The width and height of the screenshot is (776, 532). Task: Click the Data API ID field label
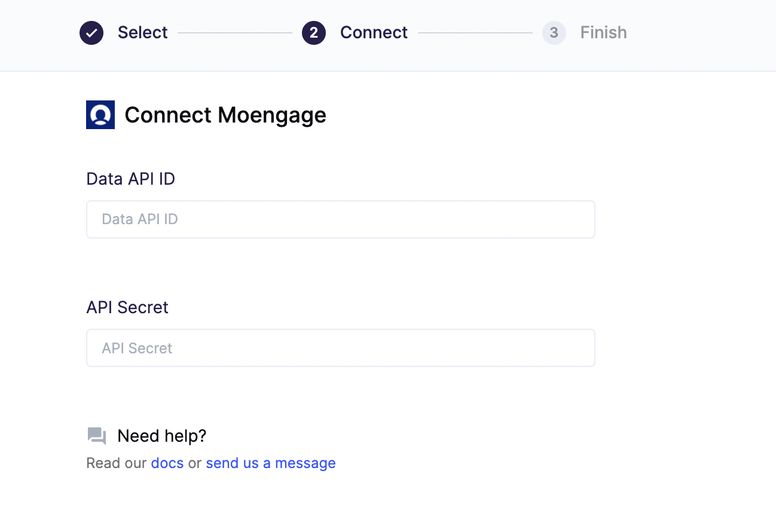tap(131, 179)
